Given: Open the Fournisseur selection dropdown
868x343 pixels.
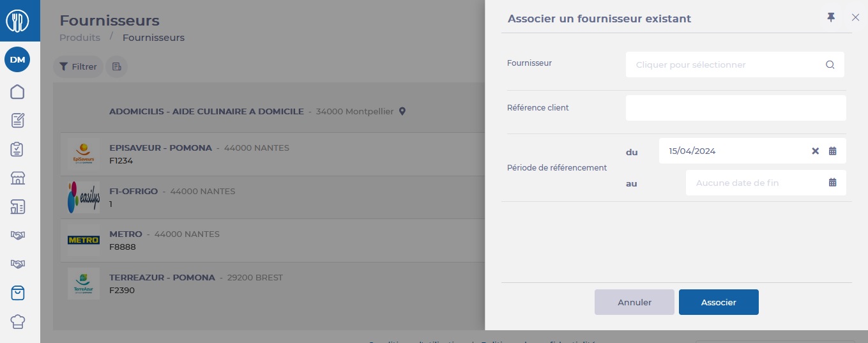Looking at the screenshot, I should tap(735, 65).
